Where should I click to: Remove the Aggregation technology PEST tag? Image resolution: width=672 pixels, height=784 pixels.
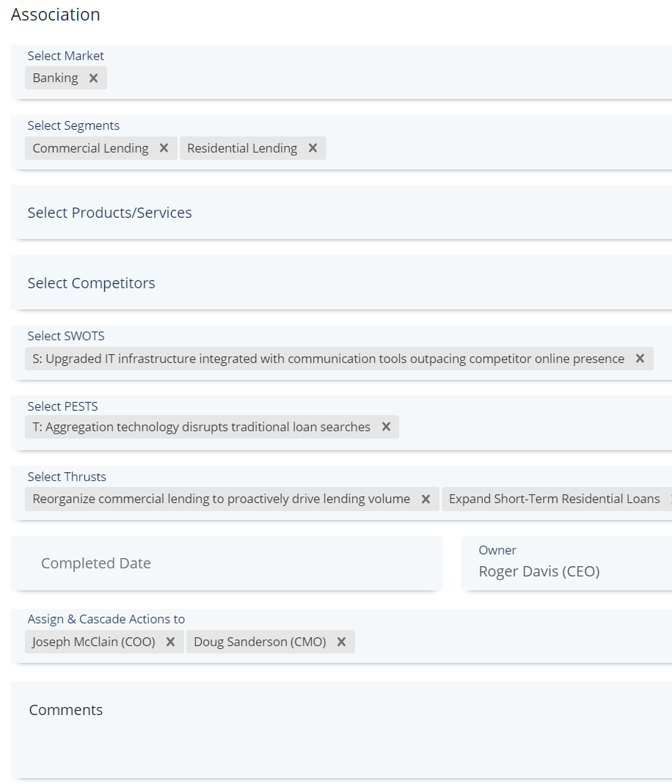click(386, 427)
